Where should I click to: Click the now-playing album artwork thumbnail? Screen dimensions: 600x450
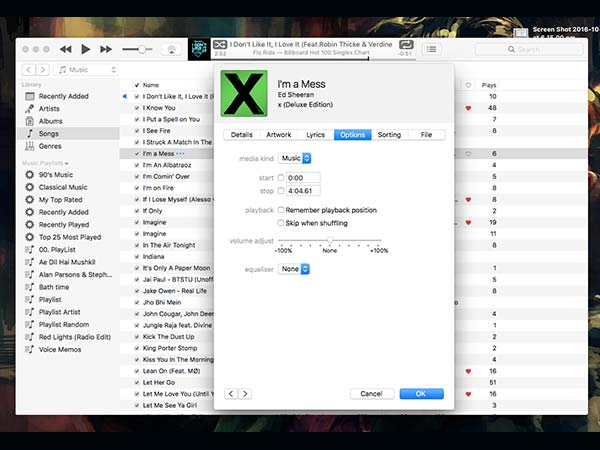click(199, 49)
